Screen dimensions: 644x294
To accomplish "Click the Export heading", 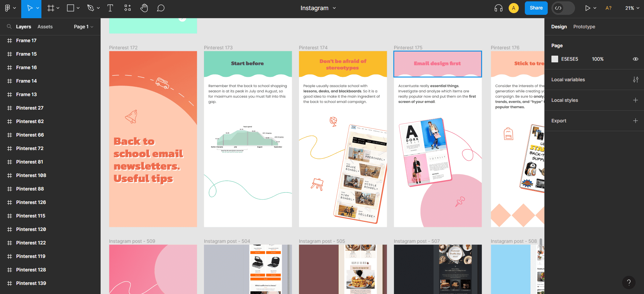I will pos(559,121).
